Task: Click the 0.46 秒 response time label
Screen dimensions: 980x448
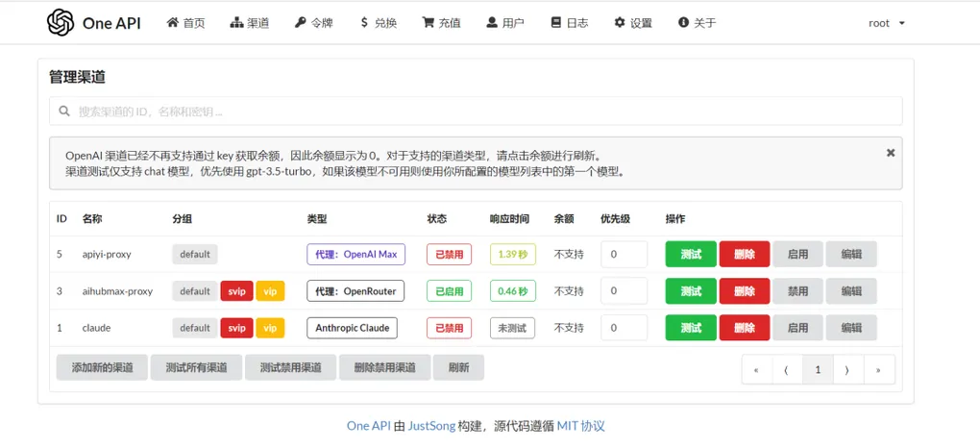Action: coord(513,291)
